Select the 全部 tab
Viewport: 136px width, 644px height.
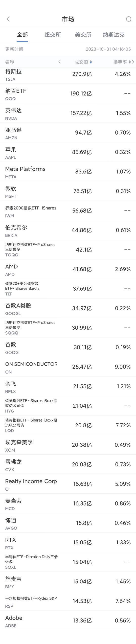(x=22, y=35)
